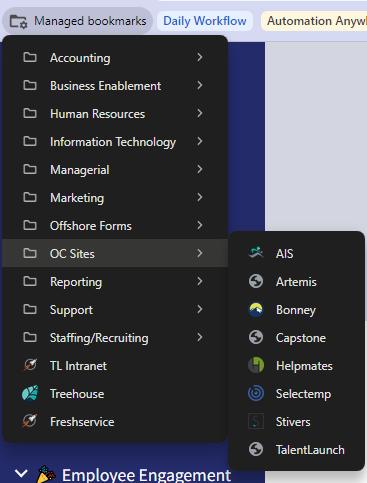Expand the Accounting folder submenu arrow
367x483 pixels.
(200, 57)
